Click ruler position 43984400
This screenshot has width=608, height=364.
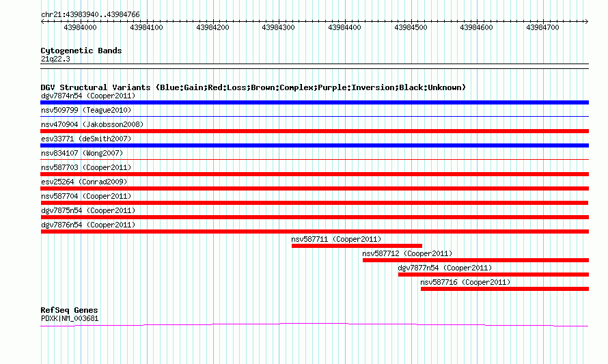[344, 27]
